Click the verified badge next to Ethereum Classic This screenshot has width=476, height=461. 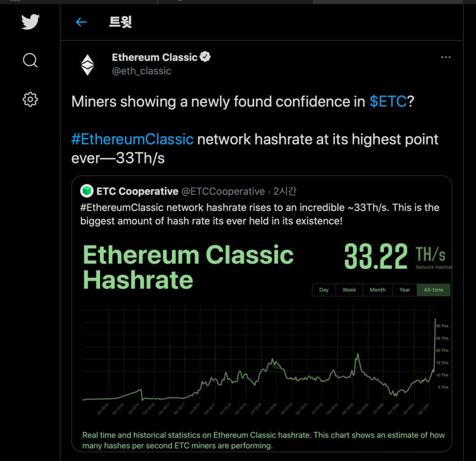[205, 57]
